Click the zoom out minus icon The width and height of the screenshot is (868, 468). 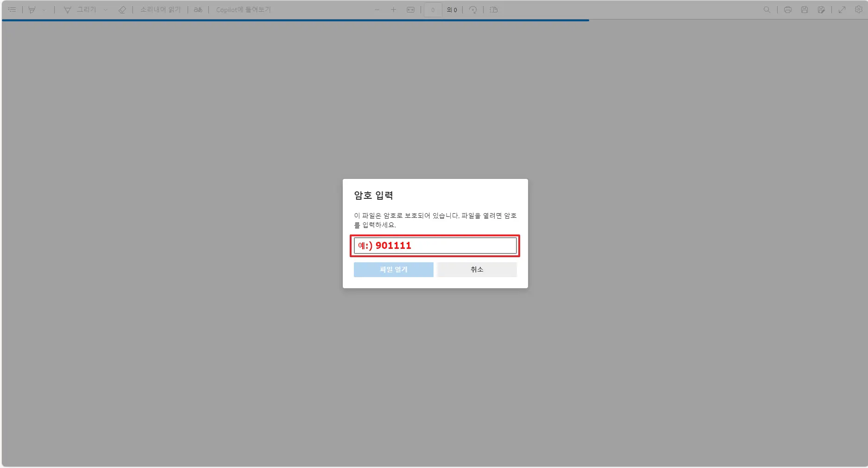(x=377, y=10)
